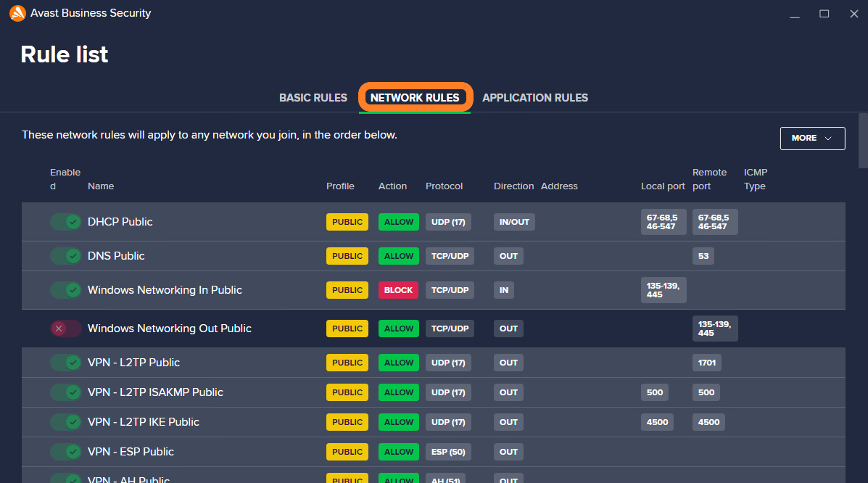Click the Local port column header
This screenshot has width=868, height=483.
[664, 186]
